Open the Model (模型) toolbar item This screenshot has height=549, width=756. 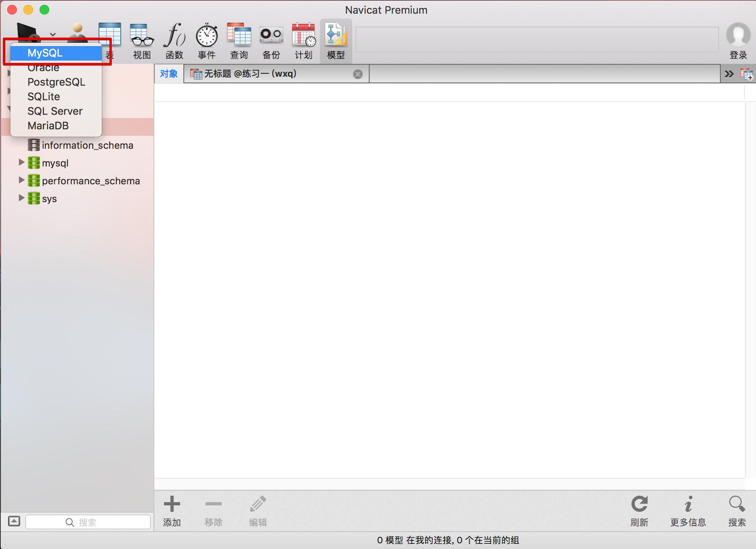coord(336,40)
